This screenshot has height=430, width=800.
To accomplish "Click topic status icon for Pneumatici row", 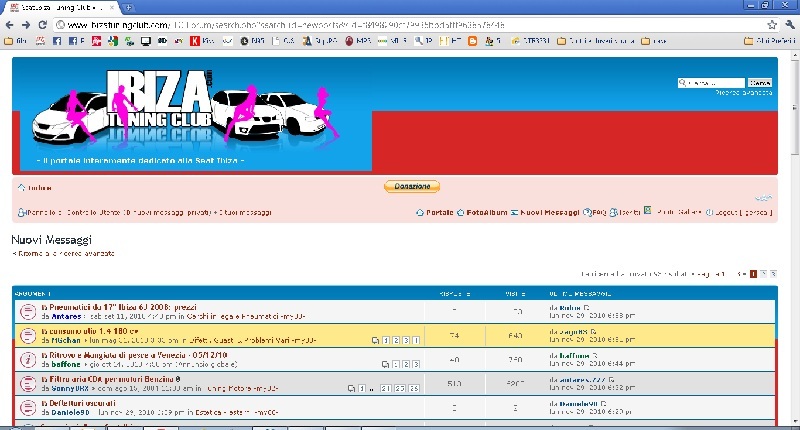I will click(28, 311).
